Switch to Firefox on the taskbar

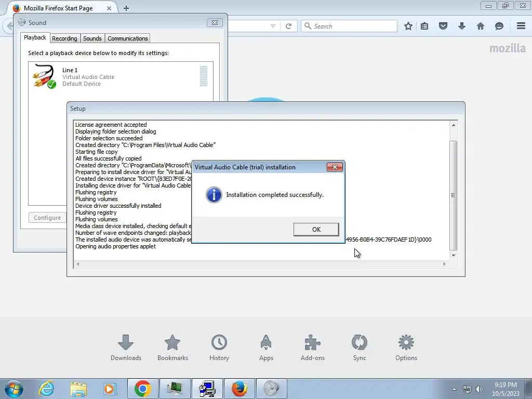[239, 389]
